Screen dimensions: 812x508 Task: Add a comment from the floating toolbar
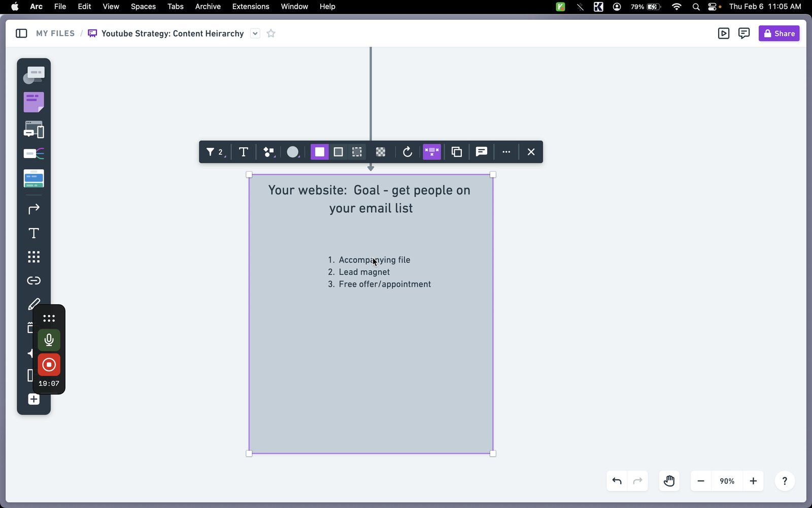tap(482, 152)
